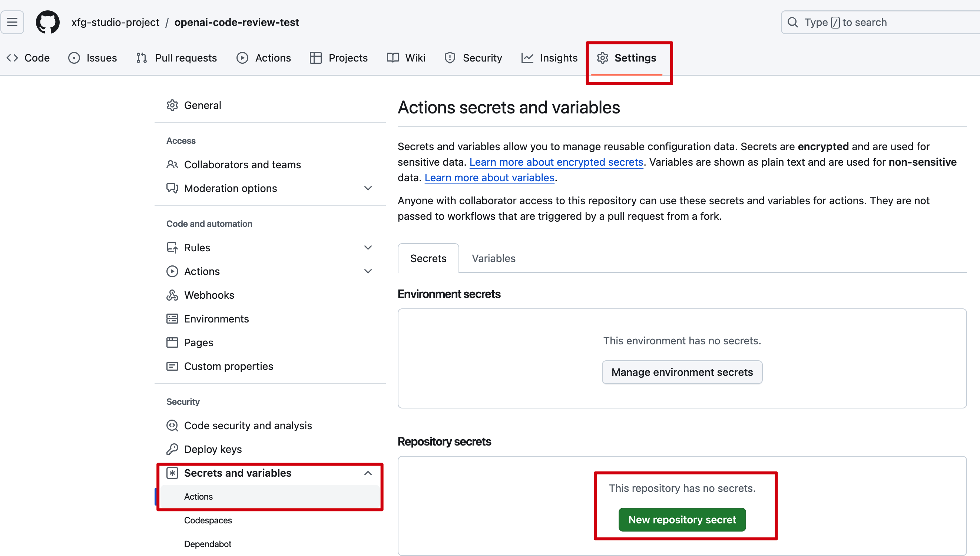
Task: Click the Webhooks sidebar icon
Action: (172, 295)
